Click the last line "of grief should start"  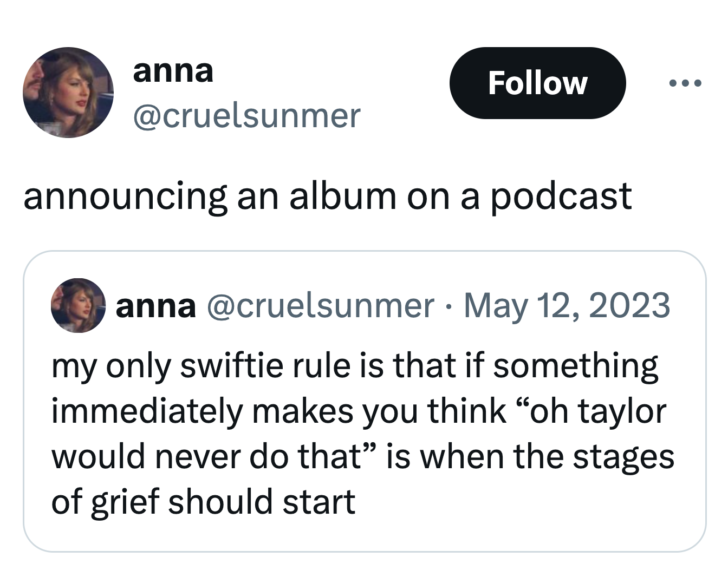[x=203, y=502]
